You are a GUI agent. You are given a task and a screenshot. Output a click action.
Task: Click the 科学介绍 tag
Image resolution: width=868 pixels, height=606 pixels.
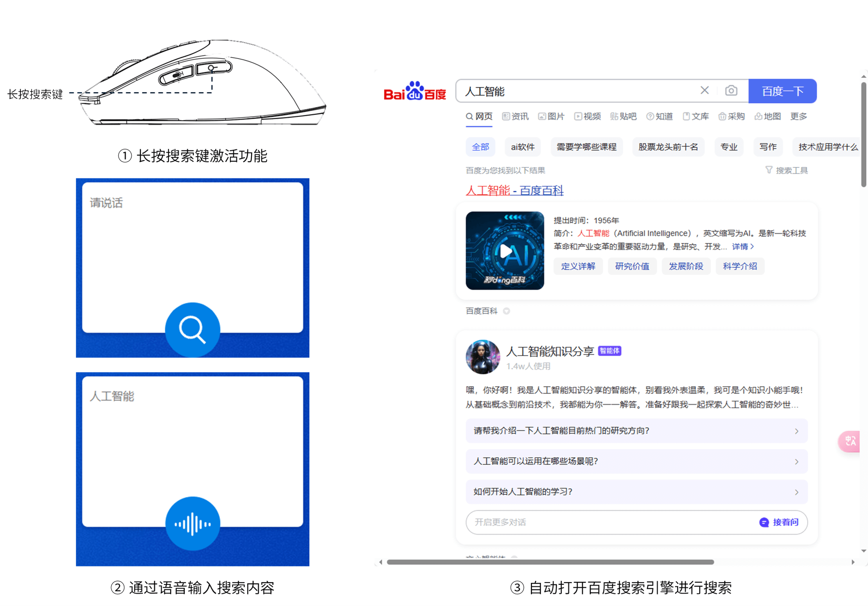(740, 266)
